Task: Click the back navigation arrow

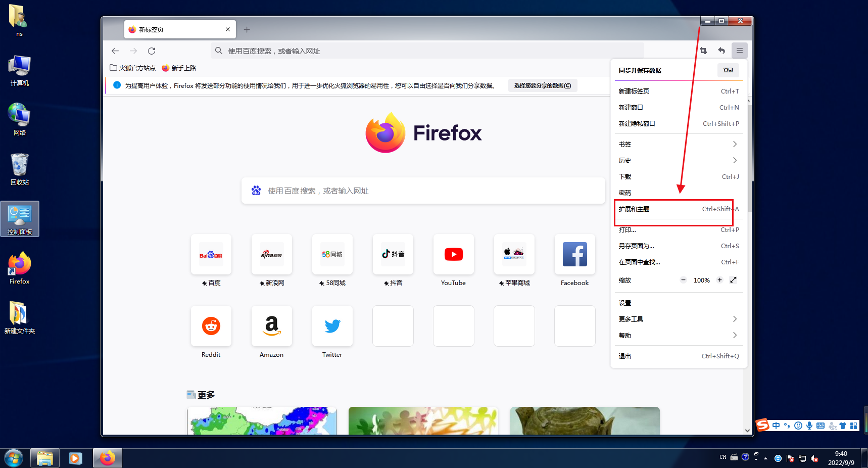Action: [115, 51]
